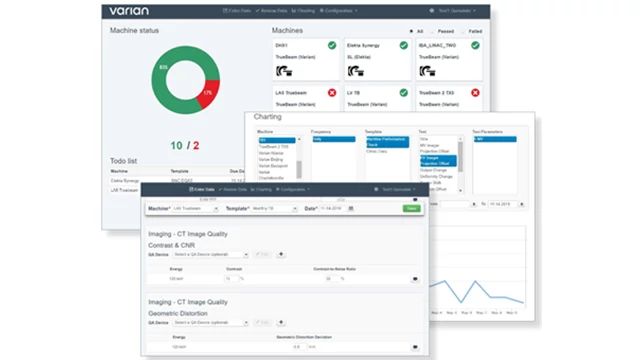Open QA Device dropdown under Geometric Distortion
The width and height of the screenshot is (640, 360).
pos(211,322)
